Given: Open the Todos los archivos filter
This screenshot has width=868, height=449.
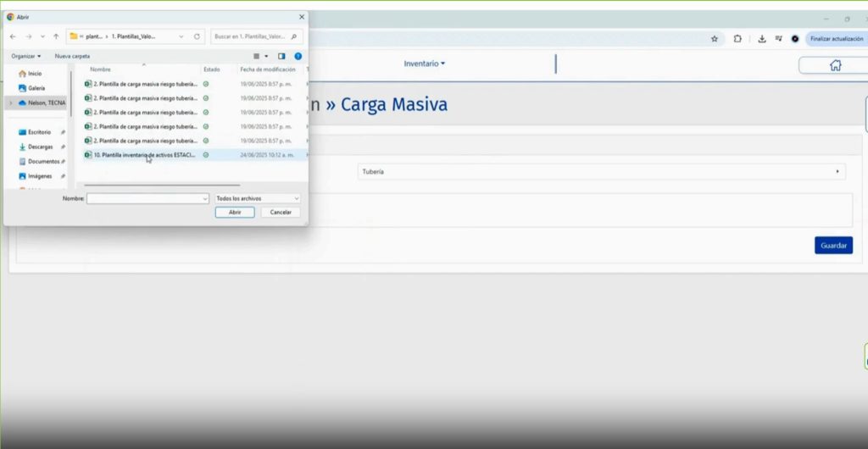Looking at the screenshot, I should click(x=258, y=198).
